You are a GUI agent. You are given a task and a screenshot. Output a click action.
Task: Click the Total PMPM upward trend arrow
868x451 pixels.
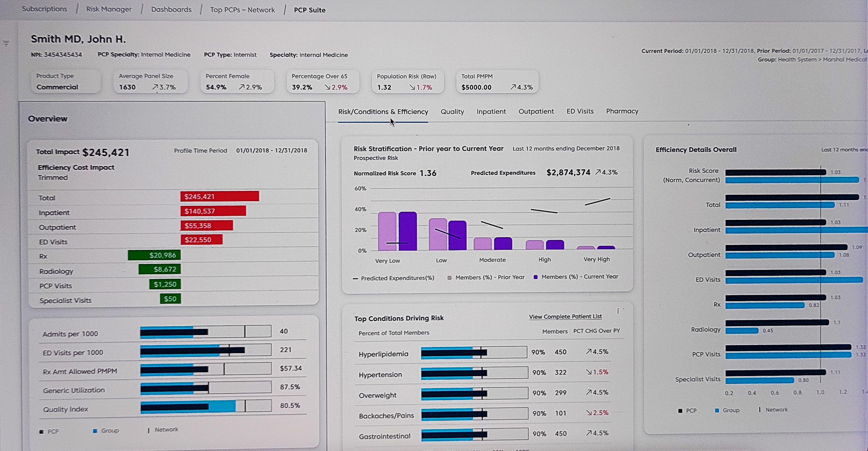pos(513,87)
